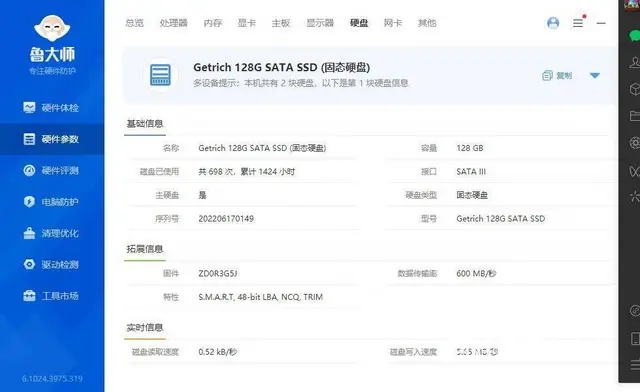Screen dimensions: 640x392
Task: Click the serial number 202206170149
Action: tap(226, 219)
